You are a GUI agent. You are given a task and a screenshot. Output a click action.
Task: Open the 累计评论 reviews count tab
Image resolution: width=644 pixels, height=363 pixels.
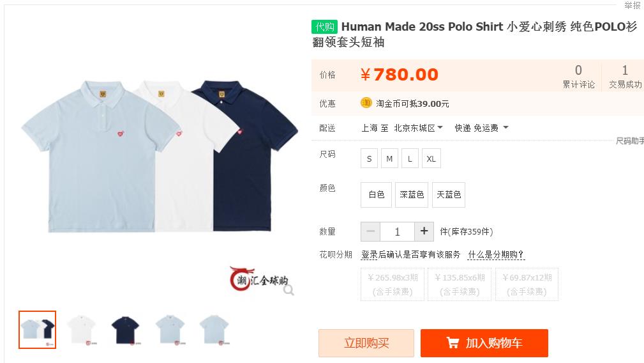click(578, 77)
